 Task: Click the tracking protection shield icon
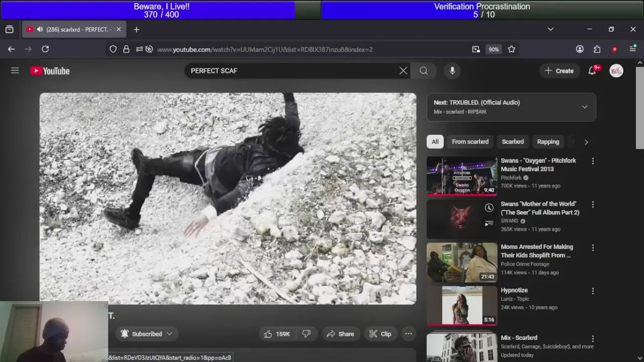click(113, 49)
